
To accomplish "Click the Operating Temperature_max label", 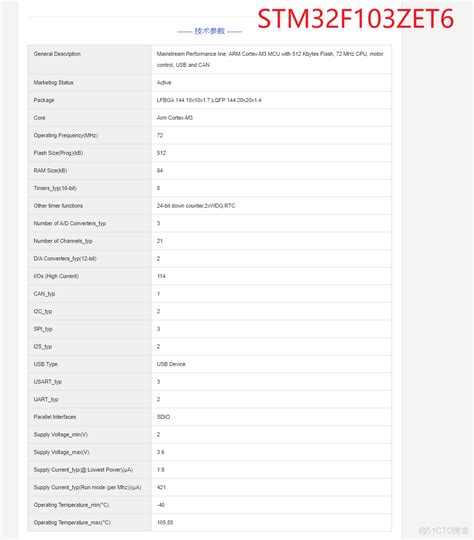I will pos(72,523).
